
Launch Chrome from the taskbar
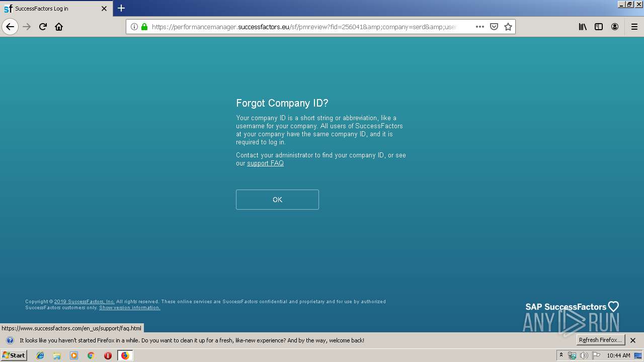tap(91, 355)
